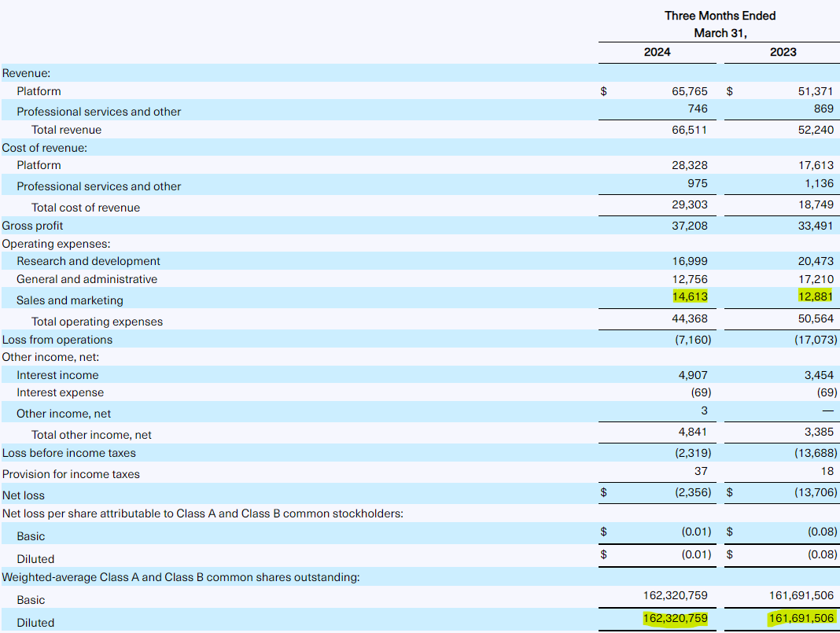
Task: Select 2023 interest income 3,454
Action: tap(819, 375)
